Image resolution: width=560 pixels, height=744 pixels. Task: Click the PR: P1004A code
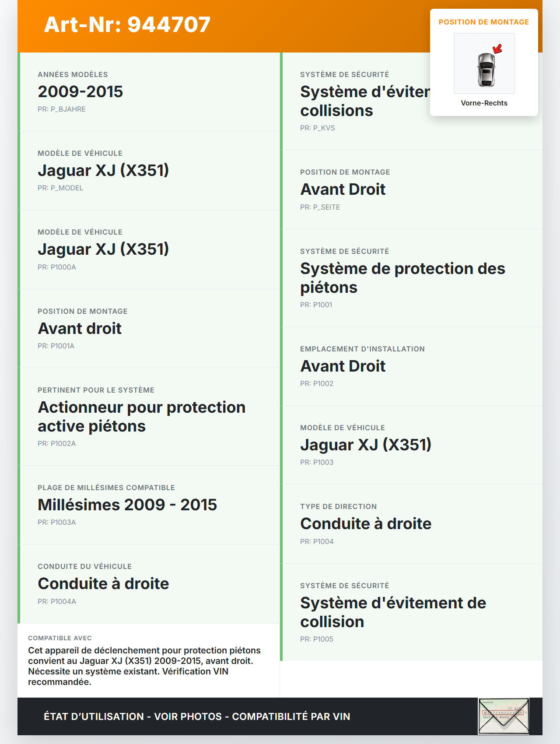57,601
